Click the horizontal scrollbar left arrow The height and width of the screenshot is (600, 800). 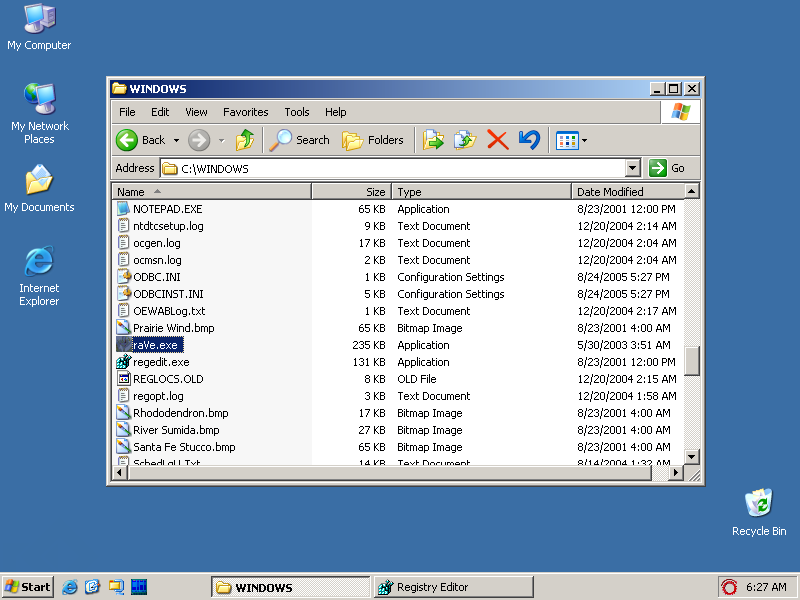pyautogui.click(x=119, y=472)
